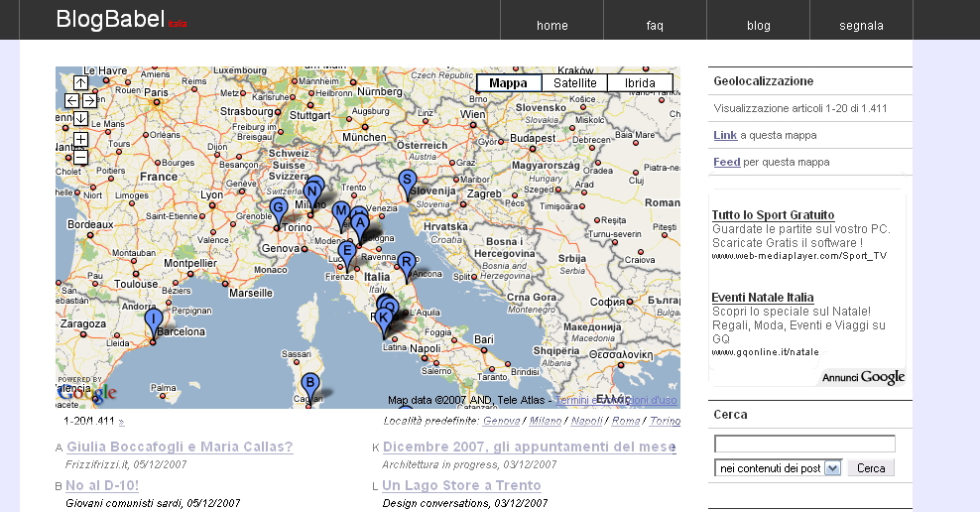
Task: Switch map view to Satellite
Action: [x=575, y=83]
